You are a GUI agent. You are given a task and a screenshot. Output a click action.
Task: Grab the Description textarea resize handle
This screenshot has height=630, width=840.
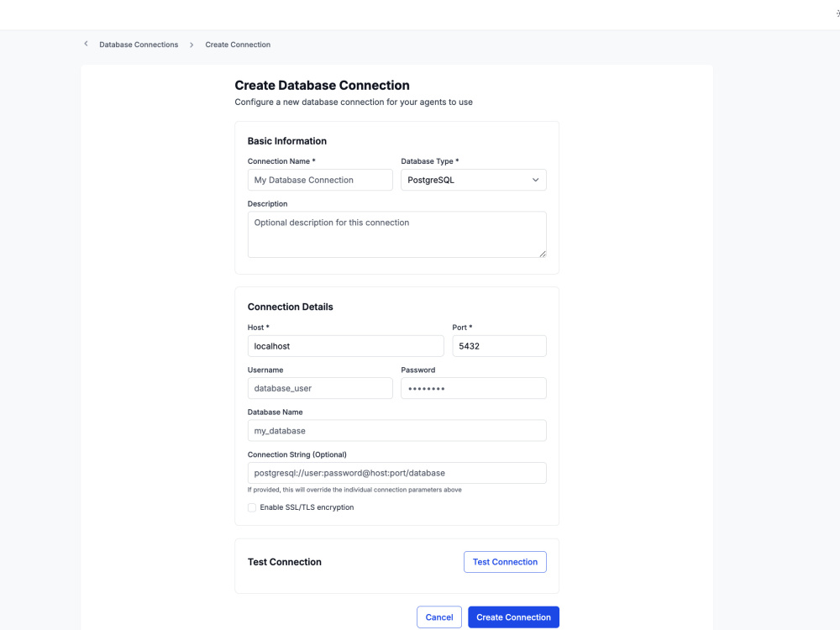point(543,254)
